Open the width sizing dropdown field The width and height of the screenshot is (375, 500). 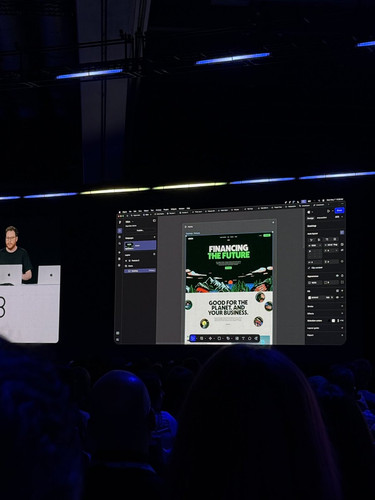click(315, 245)
